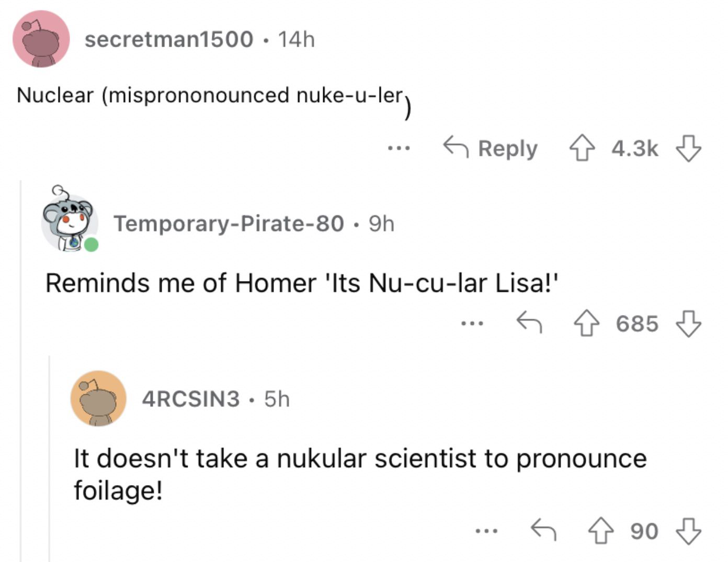Viewport: 728px width, 562px height.
Task: Collapse thread line under secretman1500's comment
Action: point(21,370)
